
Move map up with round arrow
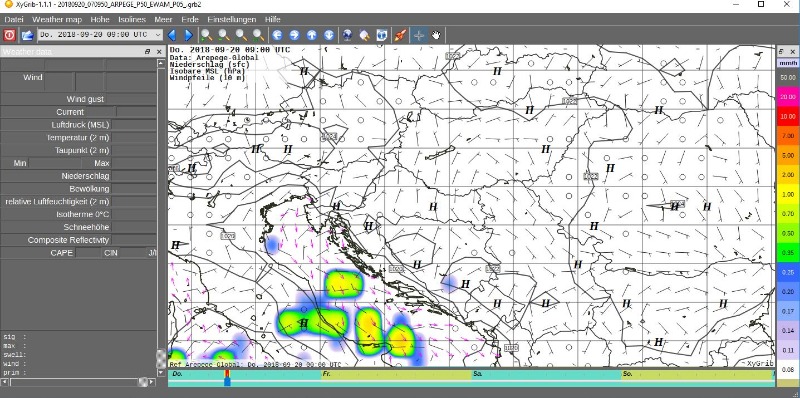tap(312, 35)
